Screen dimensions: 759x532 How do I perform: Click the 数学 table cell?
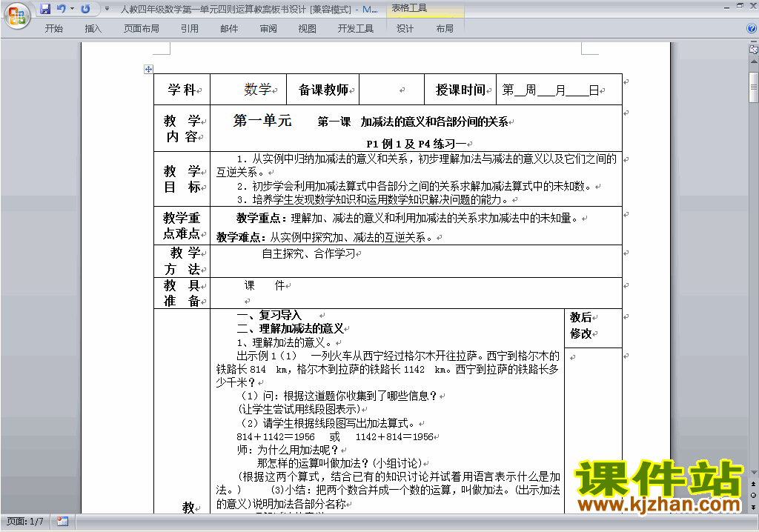tap(248, 90)
